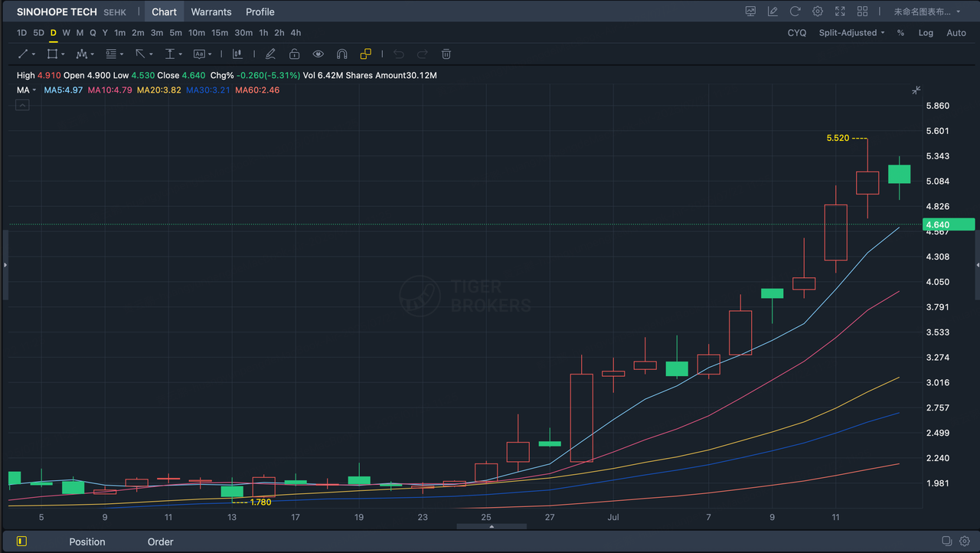Pick the horizontal levels drawing tool

(x=111, y=54)
